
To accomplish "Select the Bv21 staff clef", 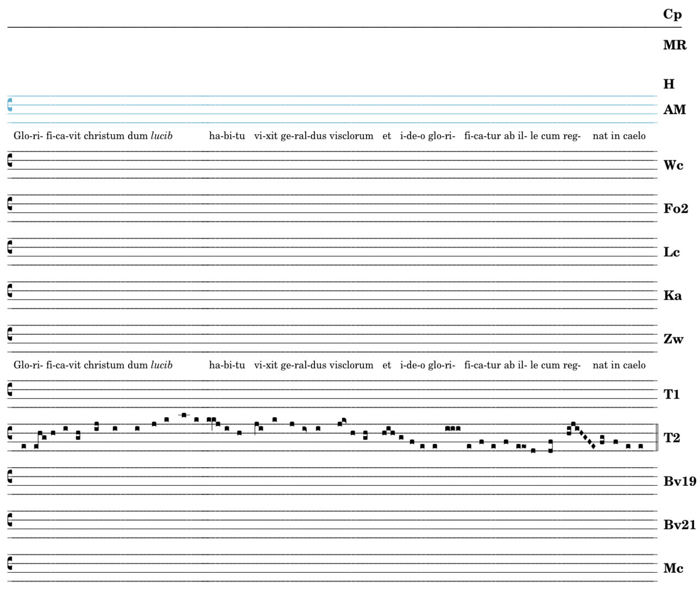I will (x=10, y=520).
